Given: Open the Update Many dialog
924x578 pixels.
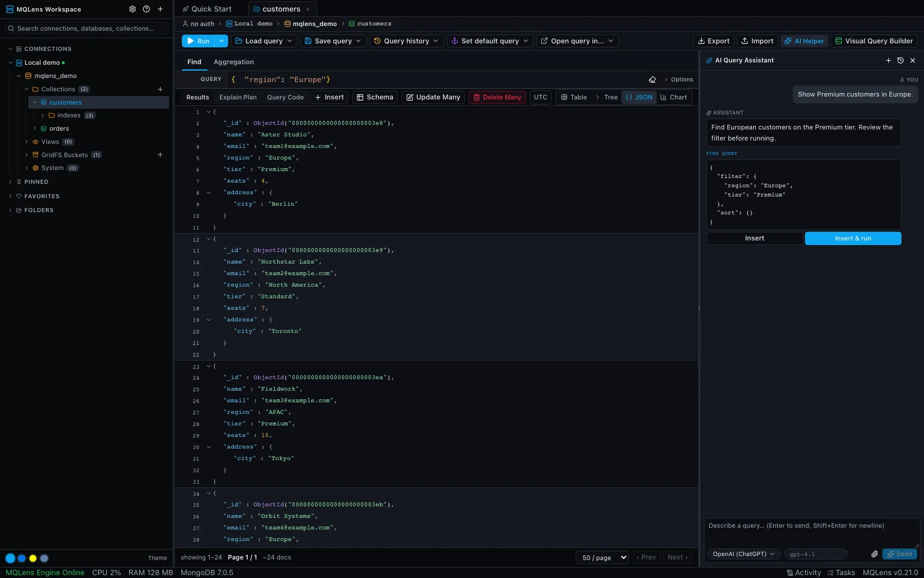Looking at the screenshot, I should (x=433, y=97).
